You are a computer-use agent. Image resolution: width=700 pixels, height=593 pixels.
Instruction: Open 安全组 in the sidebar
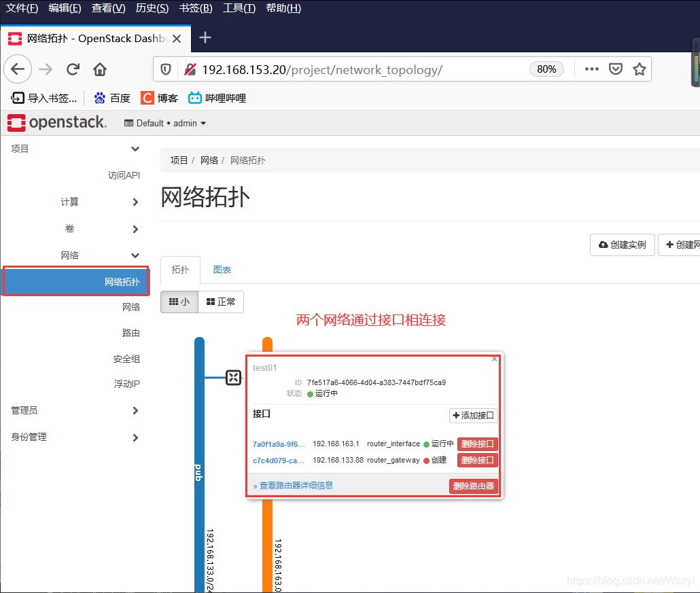pos(127,359)
